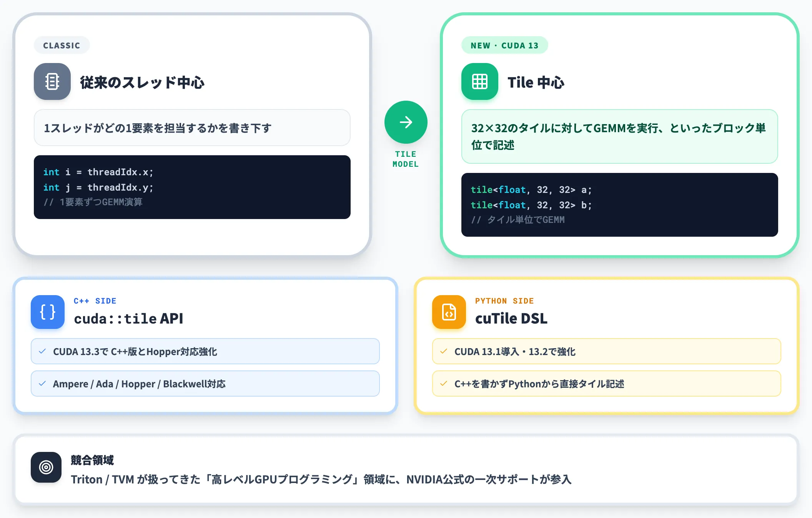Click the cuTile DSL title
812x518 pixels.
[511, 319]
